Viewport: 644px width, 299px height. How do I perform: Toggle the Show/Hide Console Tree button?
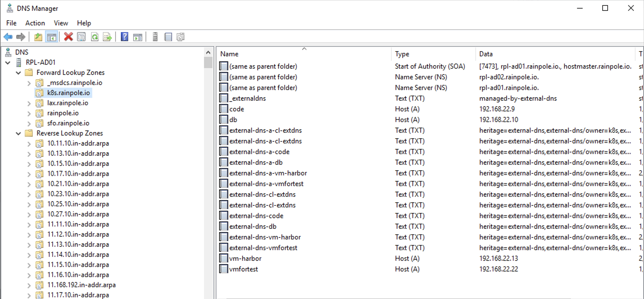(52, 37)
